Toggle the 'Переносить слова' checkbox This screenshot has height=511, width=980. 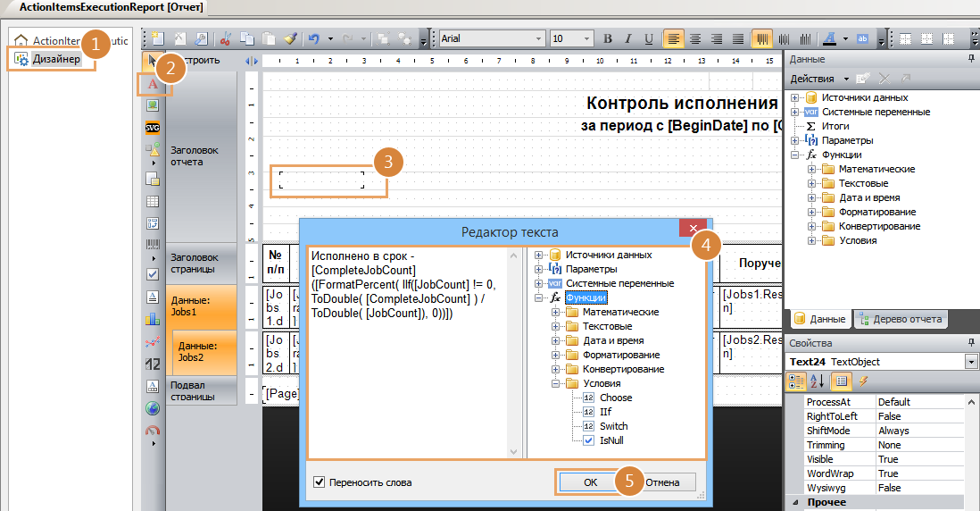click(x=320, y=482)
